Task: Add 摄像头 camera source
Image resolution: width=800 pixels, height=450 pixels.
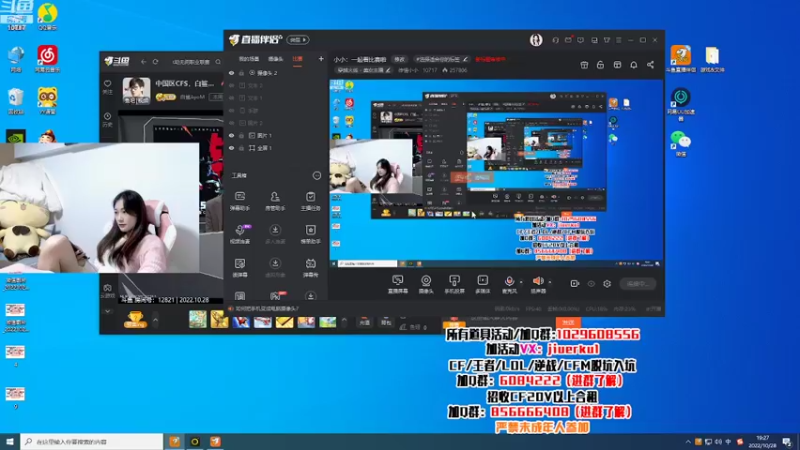Action: (426, 284)
